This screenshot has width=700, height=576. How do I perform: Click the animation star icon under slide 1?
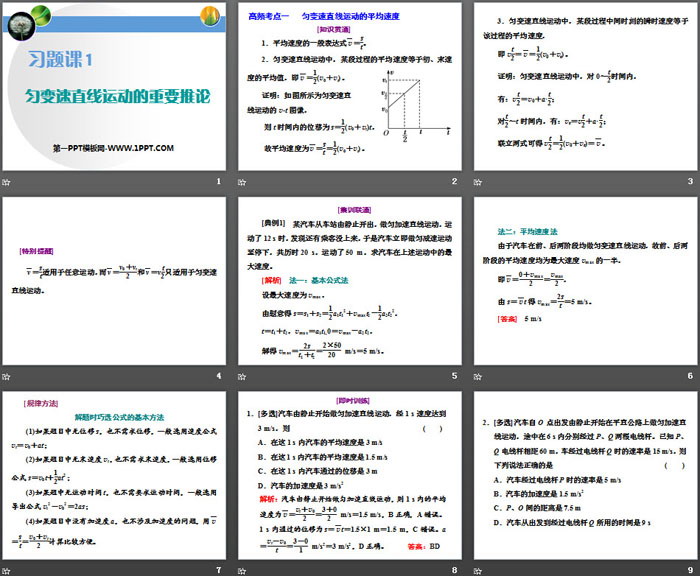pos(6,182)
